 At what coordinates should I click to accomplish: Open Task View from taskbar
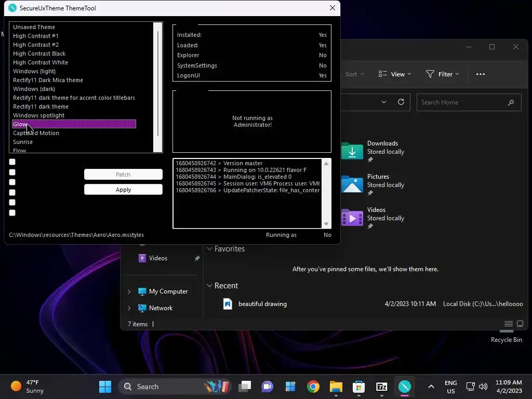pyautogui.click(x=245, y=387)
